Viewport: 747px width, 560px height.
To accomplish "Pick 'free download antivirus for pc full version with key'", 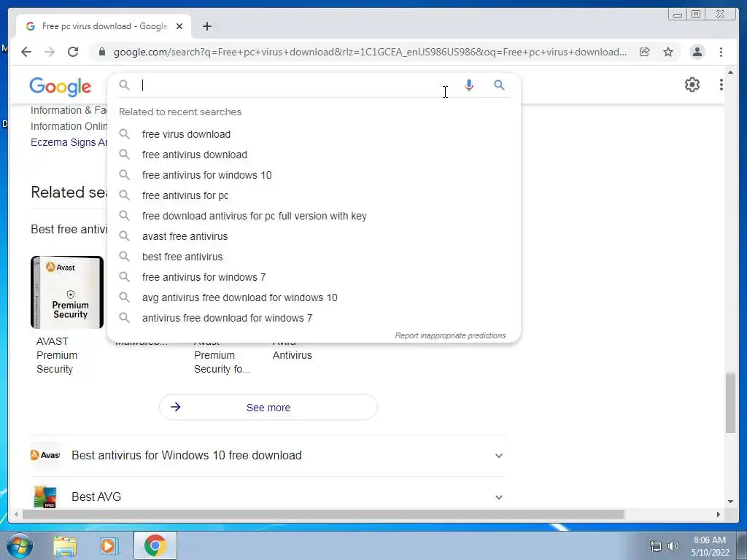I will (x=314, y=216).
